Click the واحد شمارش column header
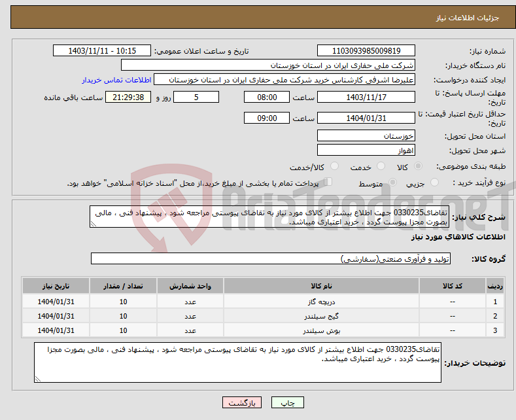Screen dimensions: 516x420 pyautogui.click(x=190, y=286)
